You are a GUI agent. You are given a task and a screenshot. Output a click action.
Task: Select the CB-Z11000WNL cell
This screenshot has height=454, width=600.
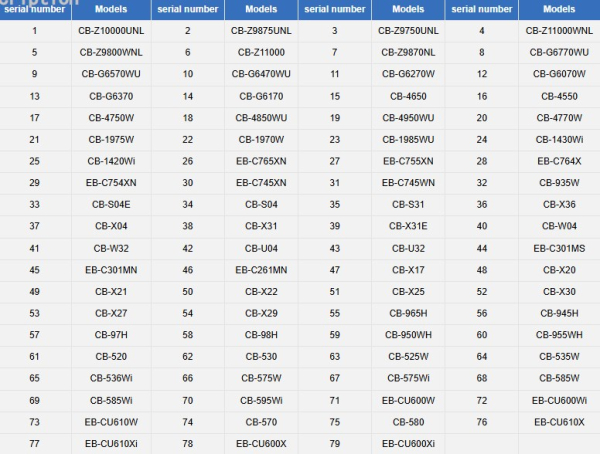[x=558, y=31]
